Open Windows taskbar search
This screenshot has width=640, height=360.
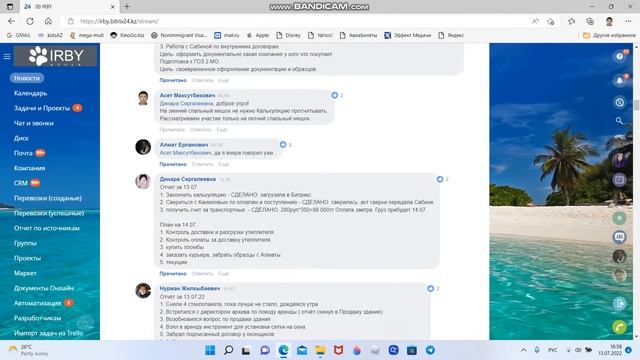click(229, 350)
